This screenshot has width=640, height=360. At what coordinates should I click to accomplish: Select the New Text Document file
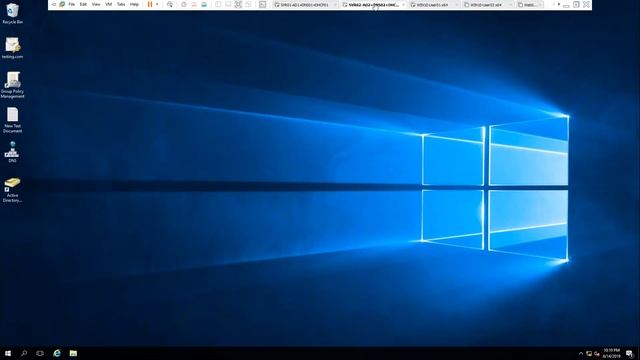point(12,120)
